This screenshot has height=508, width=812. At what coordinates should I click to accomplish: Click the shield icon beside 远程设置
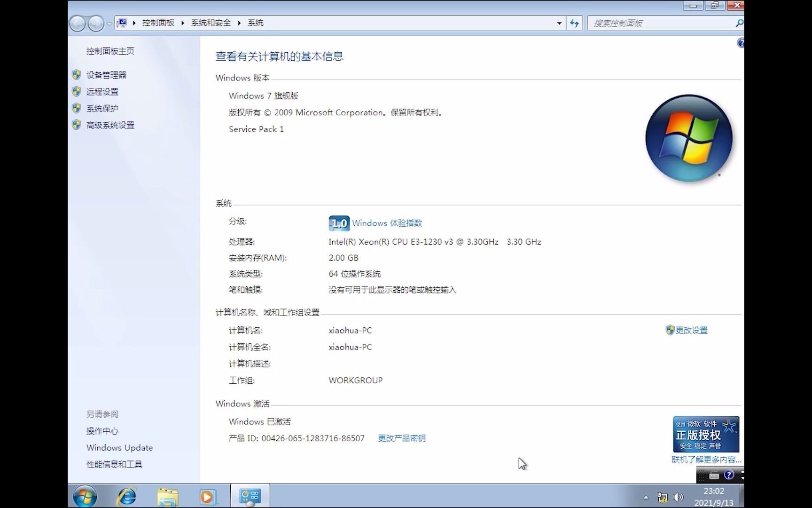coord(77,91)
